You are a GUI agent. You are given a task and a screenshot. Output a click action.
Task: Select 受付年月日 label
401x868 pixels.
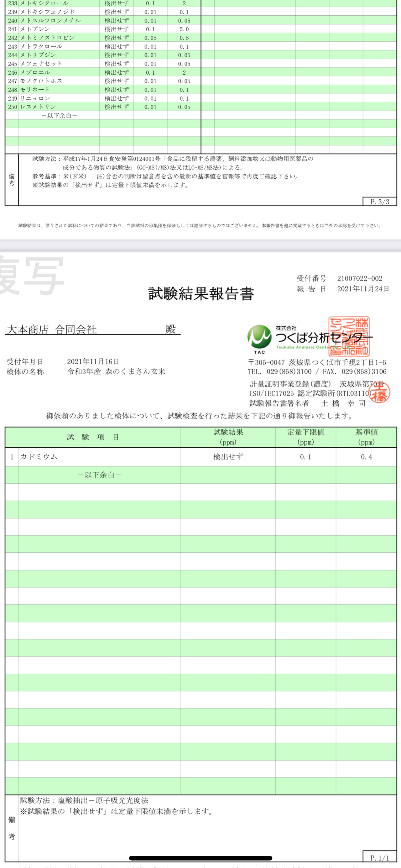pos(25,361)
